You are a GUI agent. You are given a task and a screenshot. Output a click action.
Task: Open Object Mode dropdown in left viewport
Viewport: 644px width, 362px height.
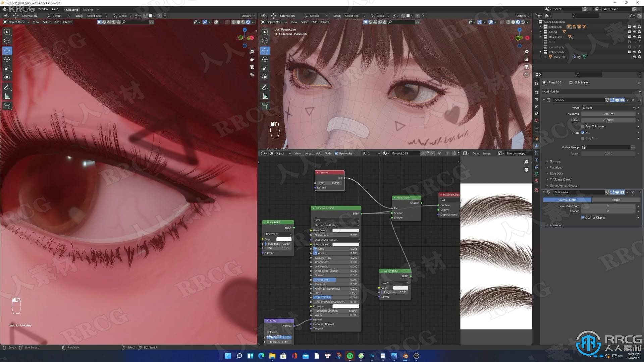(16, 22)
